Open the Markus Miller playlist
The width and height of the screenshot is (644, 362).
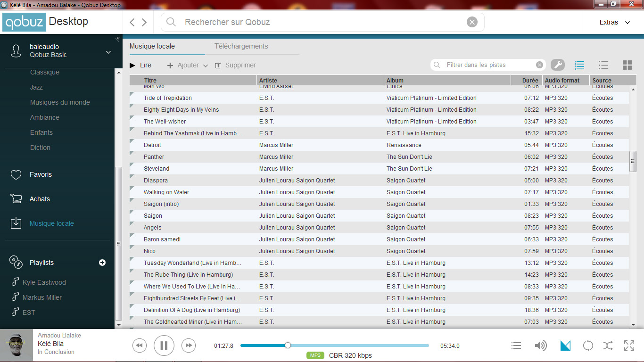pyautogui.click(x=42, y=297)
